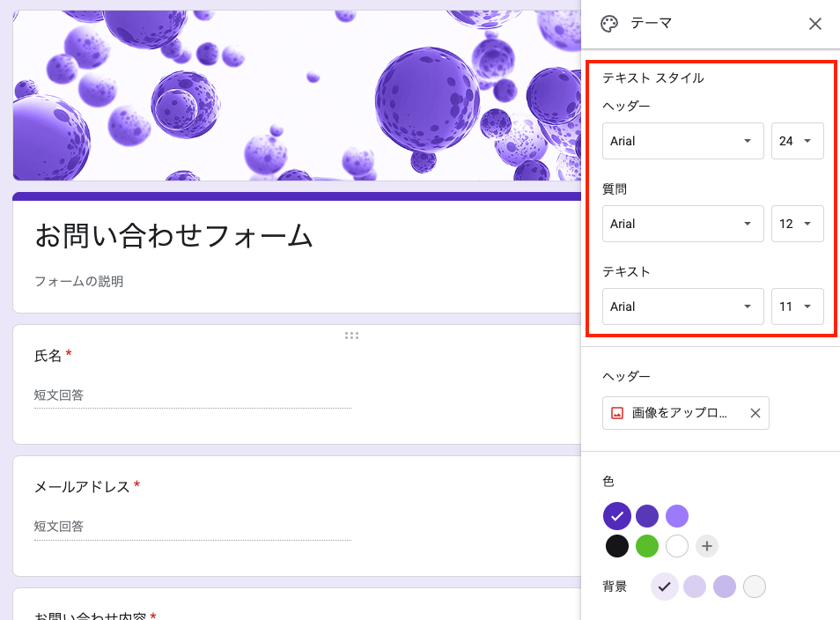Click the image icon in header chip
Viewport: 840px width, 620px height.
tap(617, 413)
